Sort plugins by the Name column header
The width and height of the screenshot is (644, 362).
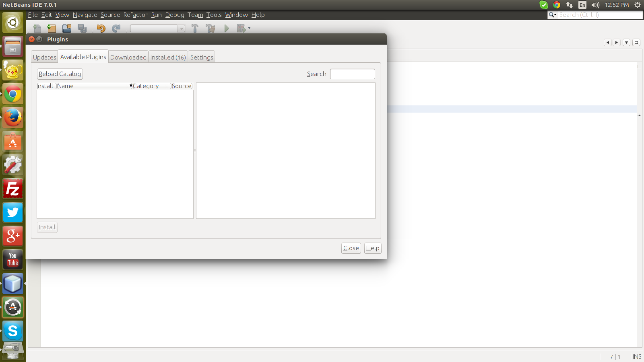tap(94, 86)
